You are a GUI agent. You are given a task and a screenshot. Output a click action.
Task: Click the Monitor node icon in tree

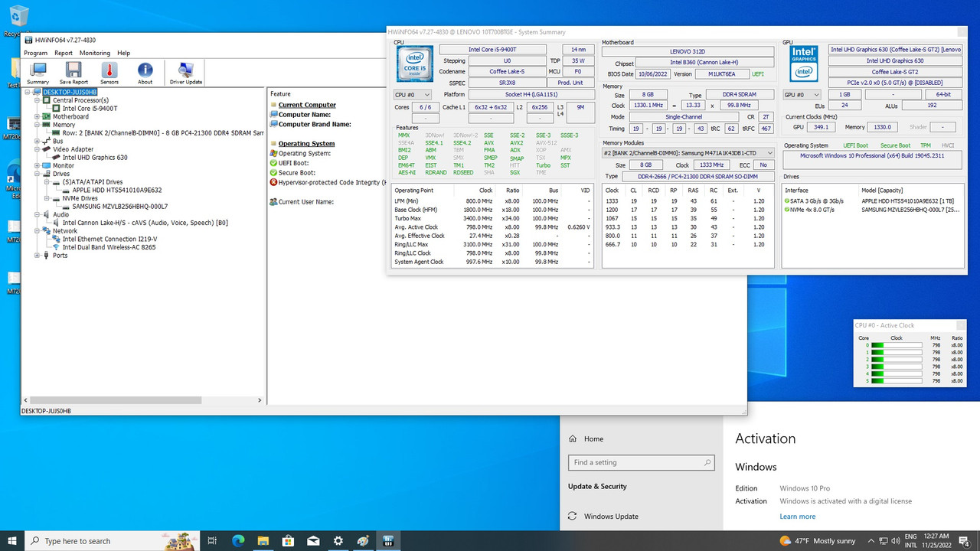(x=47, y=165)
